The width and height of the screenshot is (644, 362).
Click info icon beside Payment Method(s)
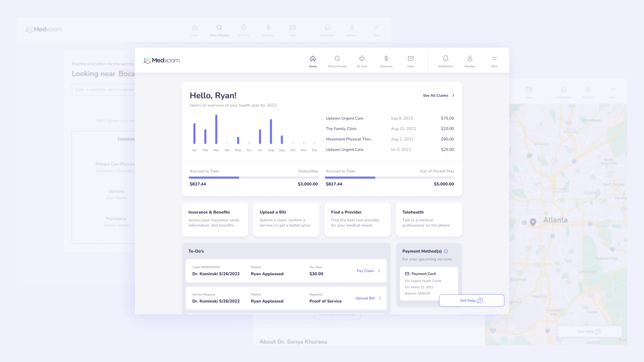[x=446, y=251]
